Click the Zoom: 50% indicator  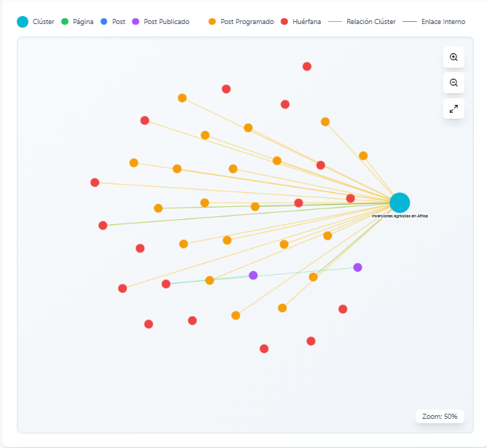point(440,417)
